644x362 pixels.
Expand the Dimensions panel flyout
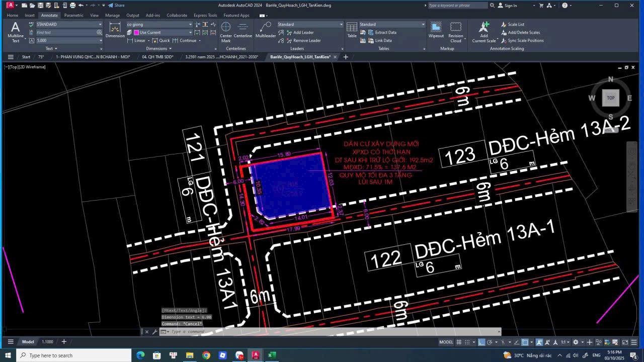point(172,48)
